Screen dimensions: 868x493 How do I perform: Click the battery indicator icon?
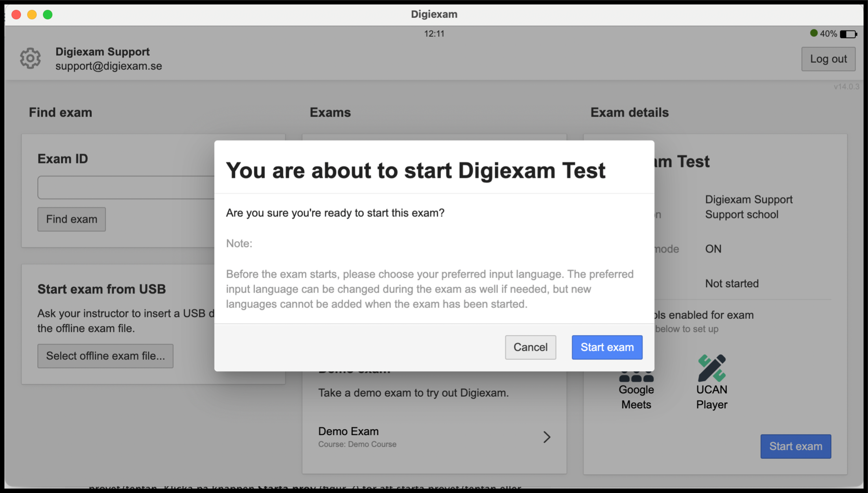tap(848, 34)
